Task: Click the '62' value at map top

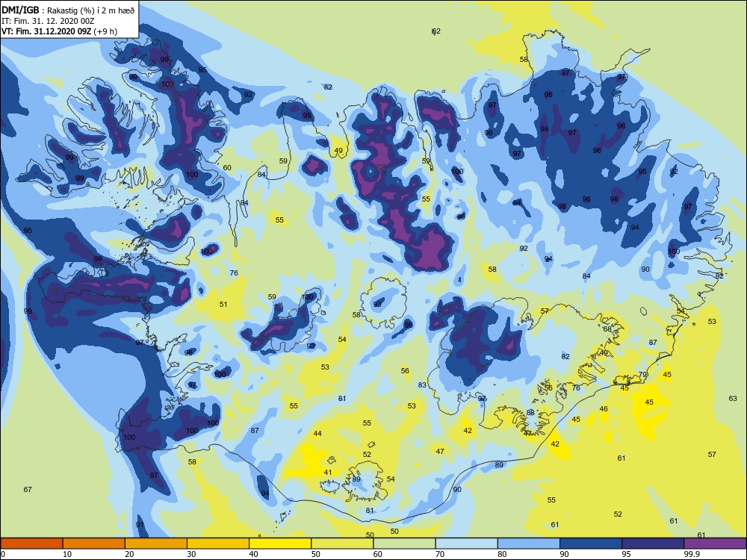Action: [x=436, y=31]
